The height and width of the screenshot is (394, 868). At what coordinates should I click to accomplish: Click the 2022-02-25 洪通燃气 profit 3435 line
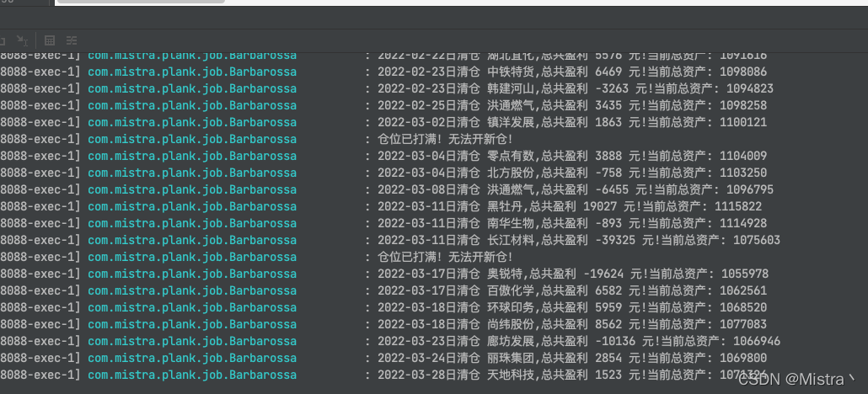click(383, 105)
